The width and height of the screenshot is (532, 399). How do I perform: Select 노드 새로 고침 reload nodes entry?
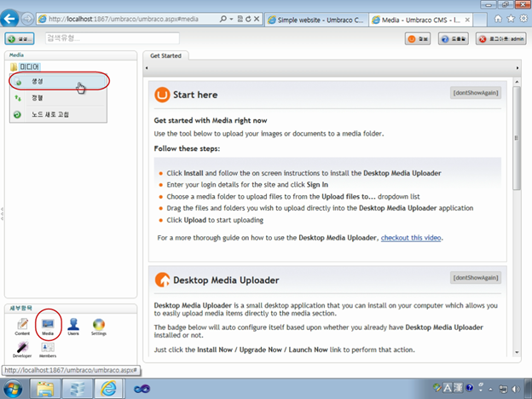(x=58, y=114)
